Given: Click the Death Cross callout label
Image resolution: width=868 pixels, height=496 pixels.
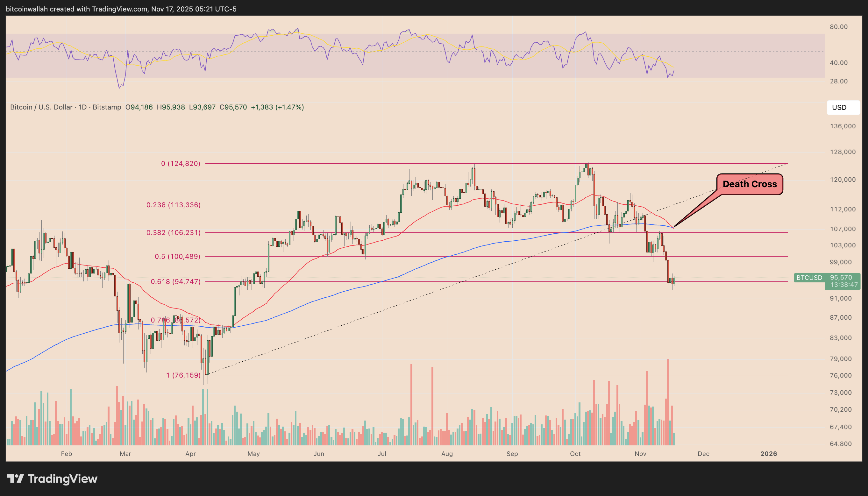Looking at the screenshot, I should point(750,184).
